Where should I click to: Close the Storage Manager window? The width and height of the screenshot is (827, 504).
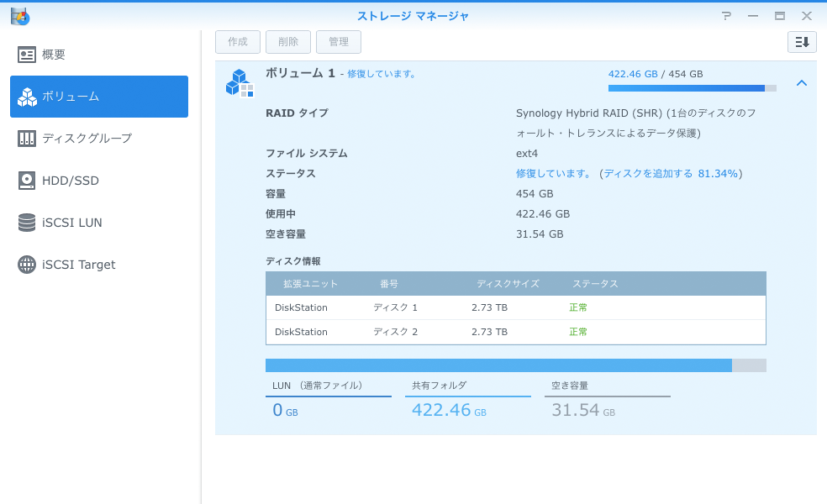point(807,16)
